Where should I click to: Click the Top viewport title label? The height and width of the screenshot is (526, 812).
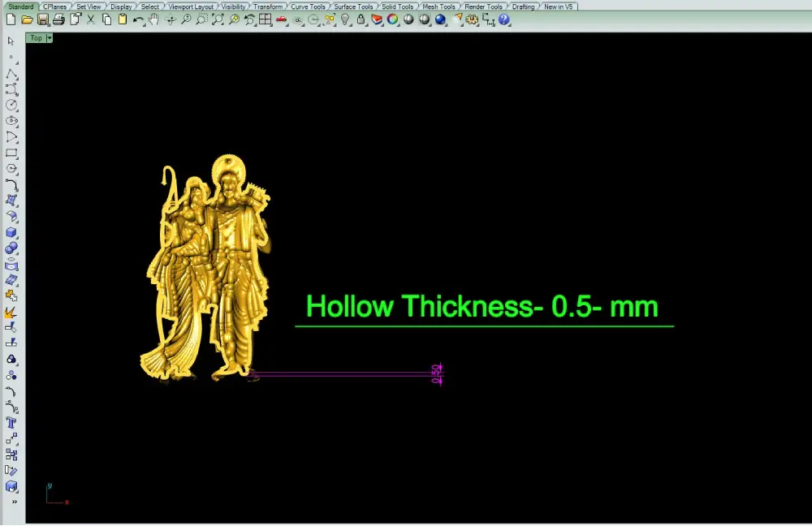coord(37,38)
